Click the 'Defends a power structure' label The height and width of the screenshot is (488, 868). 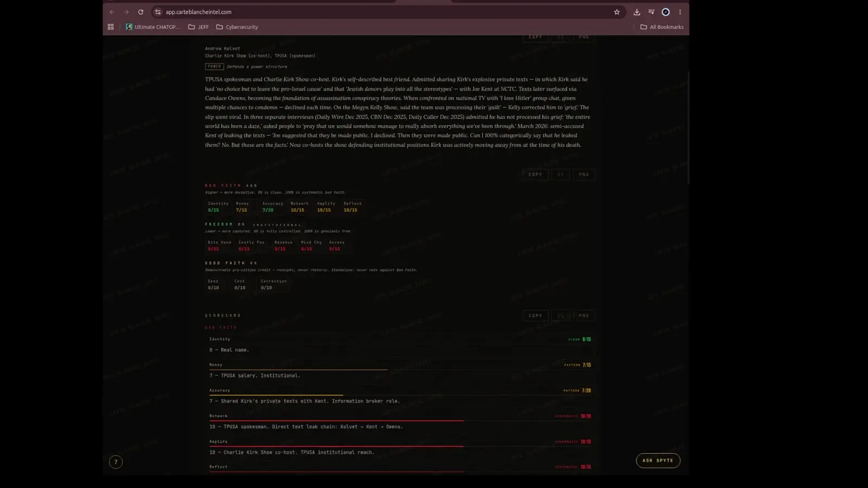pyautogui.click(x=257, y=67)
